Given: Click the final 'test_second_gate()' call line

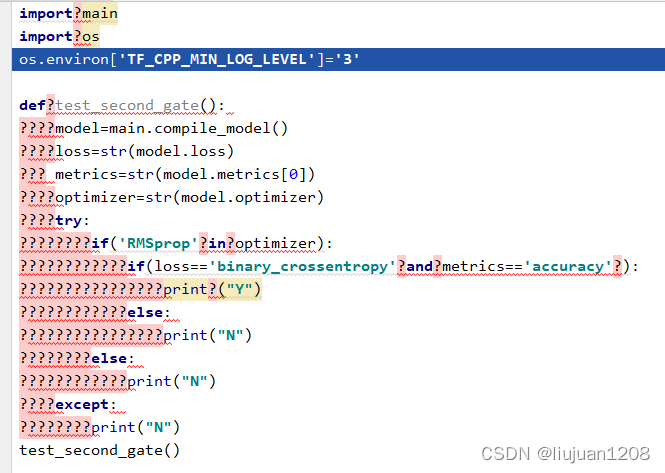Looking at the screenshot, I should click(x=100, y=450).
